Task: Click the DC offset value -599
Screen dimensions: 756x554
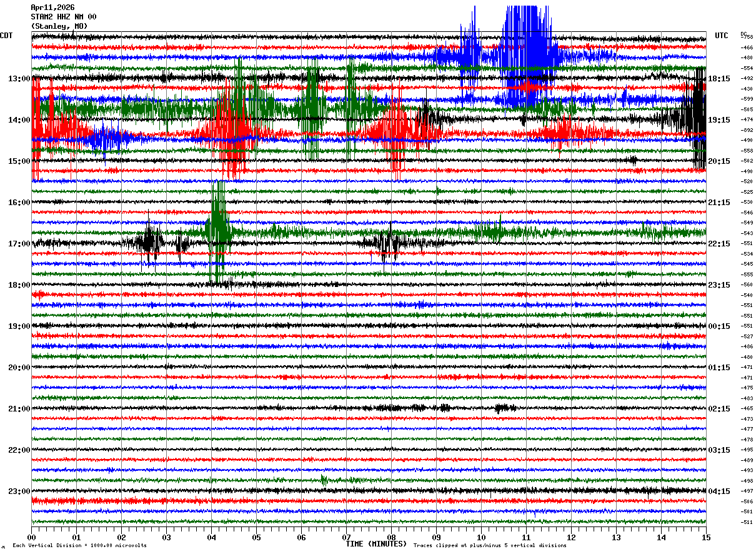Action: (x=747, y=99)
